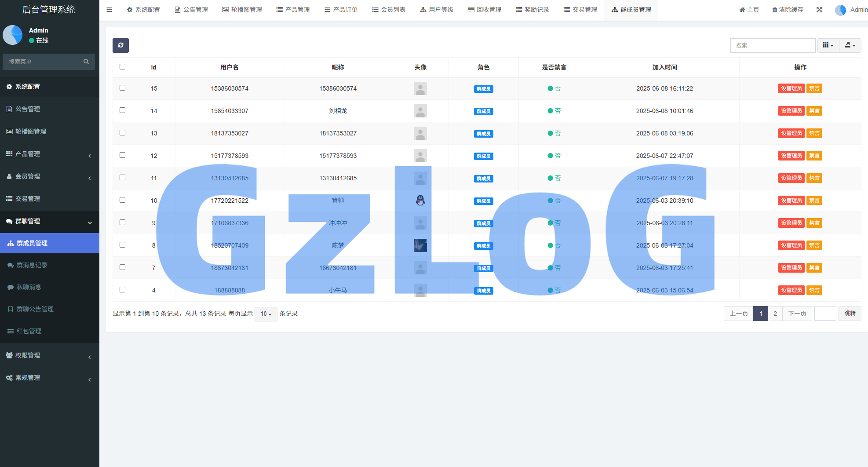Click the fullscreen expand icon
Viewport: 868px width, 467px height.
coord(819,10)
